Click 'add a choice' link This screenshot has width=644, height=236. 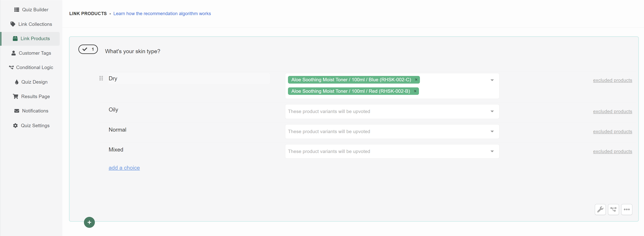tap(124, 168)
